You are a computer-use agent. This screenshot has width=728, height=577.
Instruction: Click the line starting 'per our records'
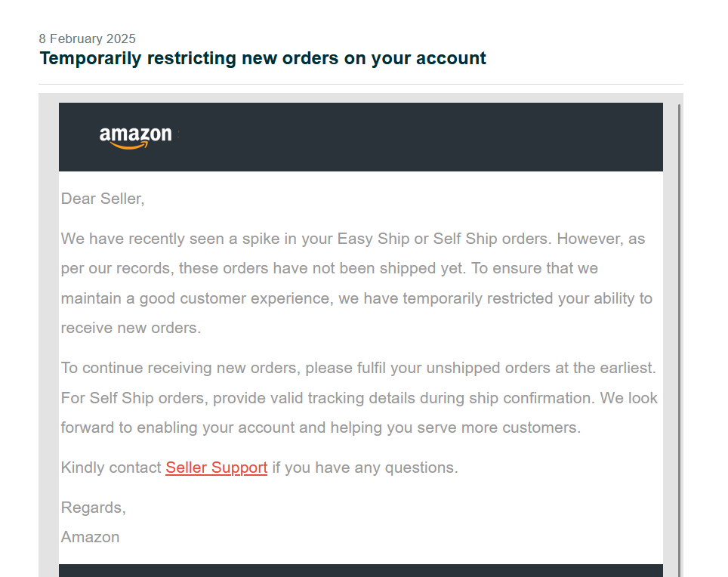(x=329, y=268)
